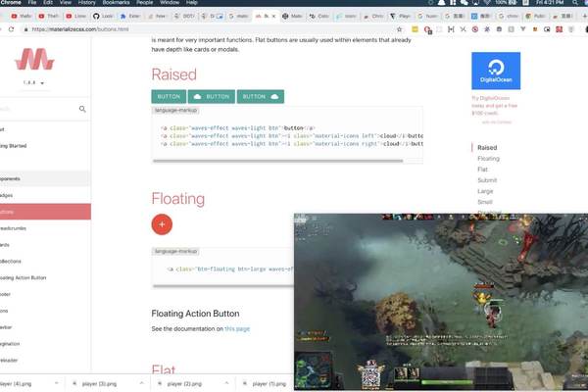Switch to the third YouTube tab

[76, 16]
